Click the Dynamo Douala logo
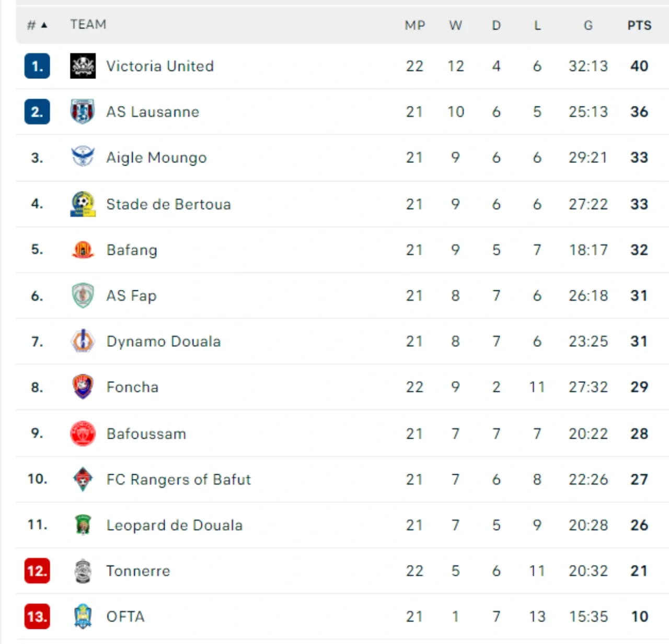 [x=83, y=341]
